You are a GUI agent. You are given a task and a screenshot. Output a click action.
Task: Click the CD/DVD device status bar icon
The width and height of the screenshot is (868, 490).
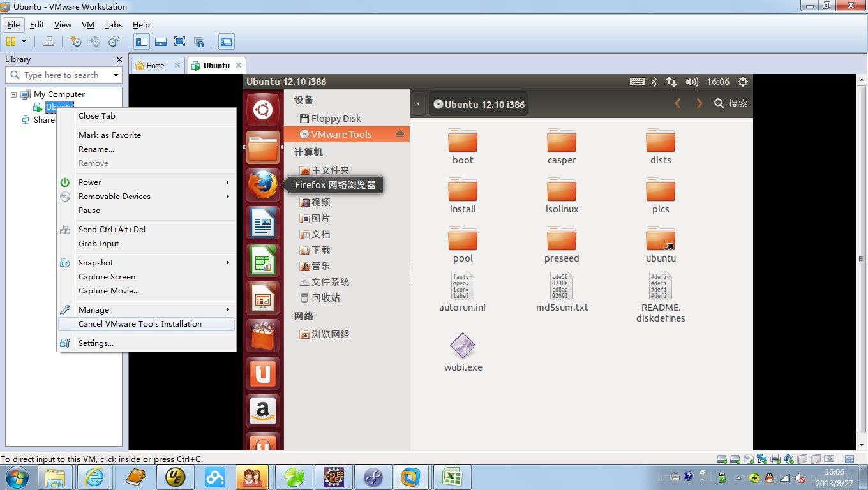pos(749,459)
